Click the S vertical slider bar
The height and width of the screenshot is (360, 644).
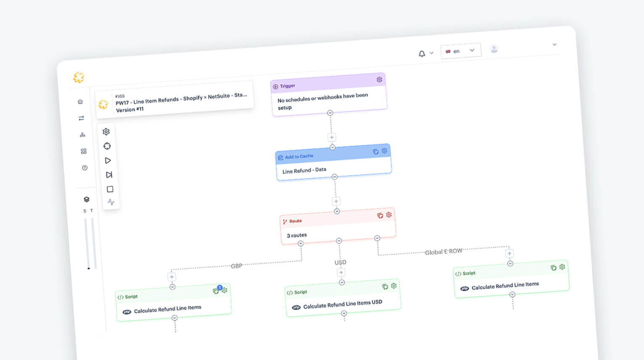[x=87, y=243]
